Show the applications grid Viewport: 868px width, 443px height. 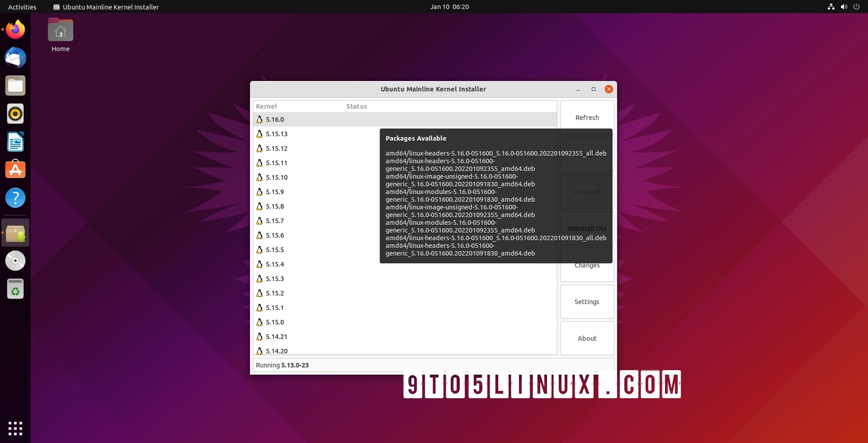tap(15, 428)
